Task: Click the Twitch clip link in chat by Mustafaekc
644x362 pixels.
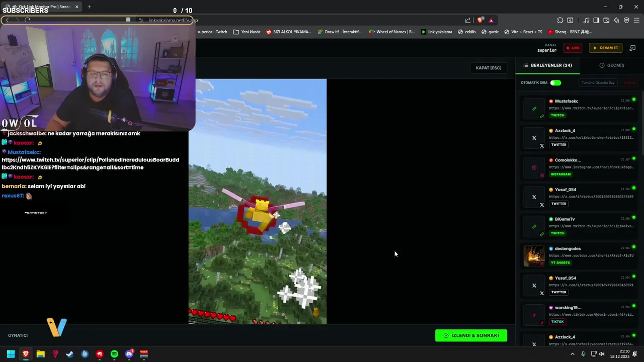Action: coord(91,163)
